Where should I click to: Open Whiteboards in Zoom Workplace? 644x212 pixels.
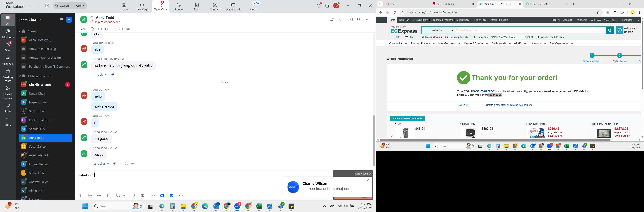(x=233, y=7)
